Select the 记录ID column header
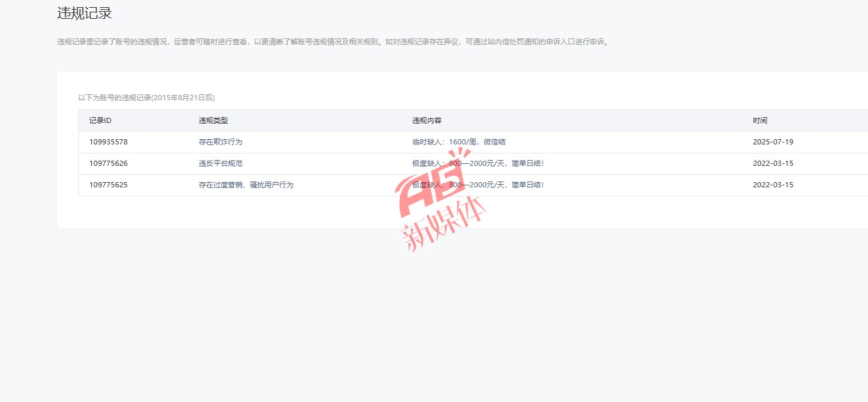The height and width of the screenshot is (402, 868). coord(100,120)
